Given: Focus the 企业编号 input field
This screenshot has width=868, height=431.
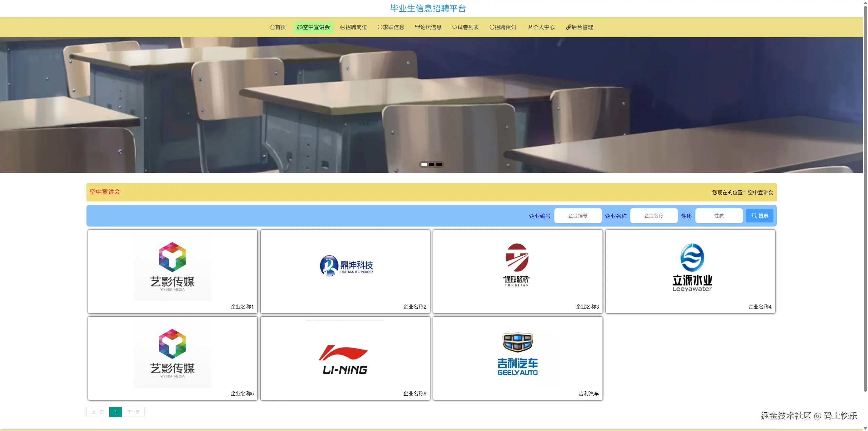Looking at the screenshot, I should click(x=578, y=216).
